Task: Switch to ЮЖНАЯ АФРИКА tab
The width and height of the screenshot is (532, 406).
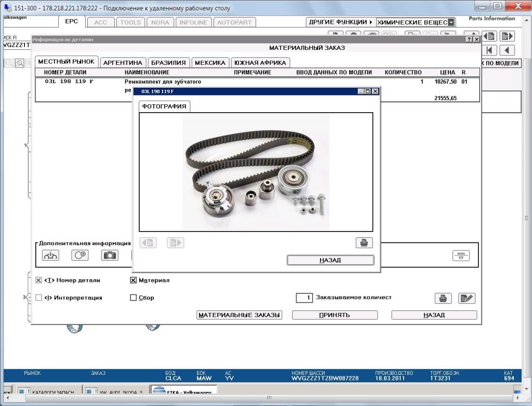Action: point(260,63)
